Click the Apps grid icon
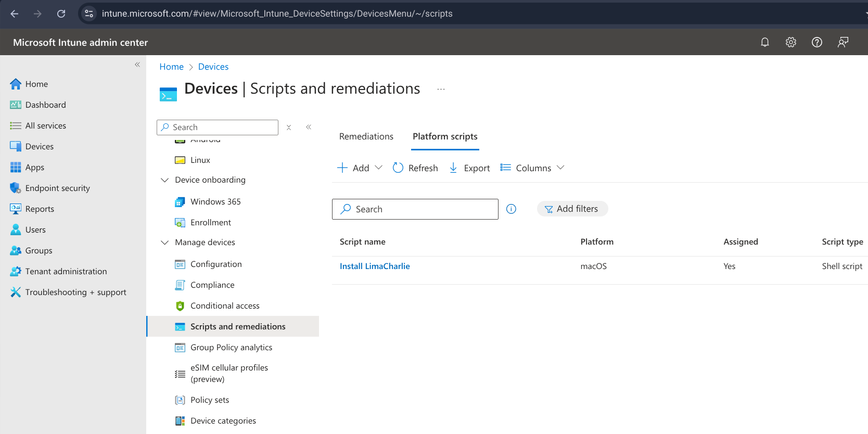The width and height of the screenshot is (868, 434). 16,167
